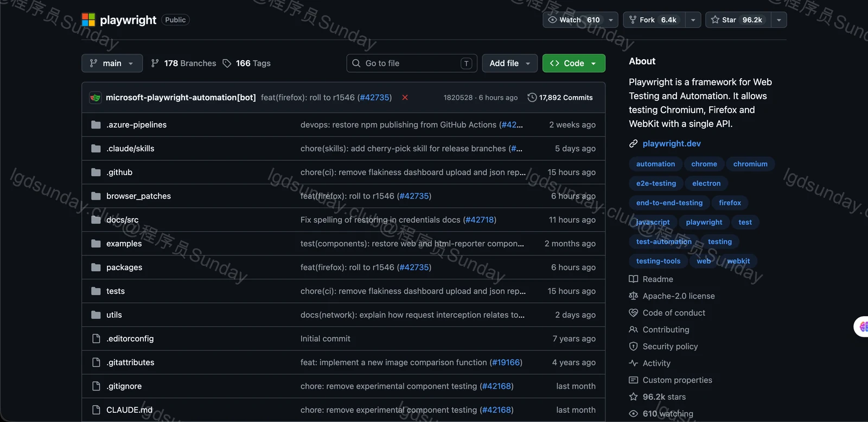Viewport: 868px width, 422px height.
Task: Open the Apache-2.0 license link
Action: (x=679, y=296)
